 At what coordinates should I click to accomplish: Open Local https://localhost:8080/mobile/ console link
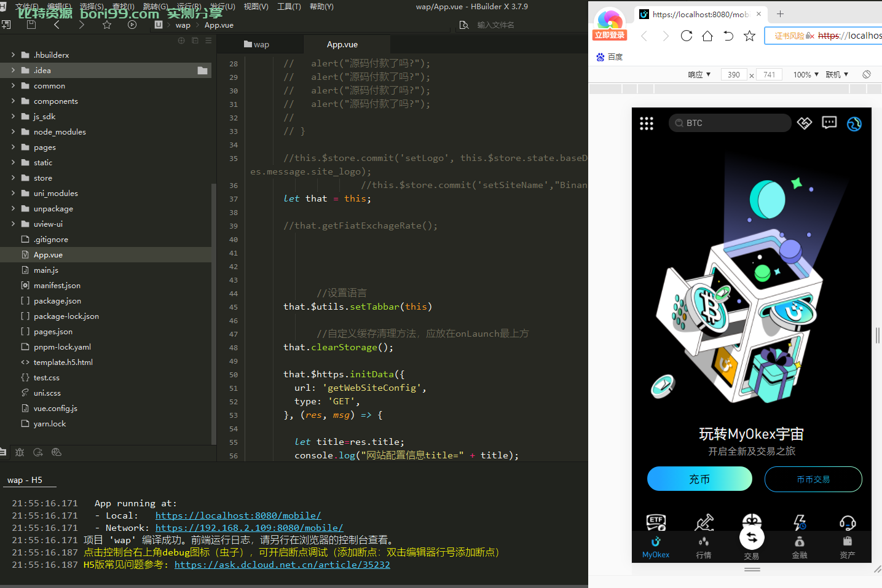238,515
